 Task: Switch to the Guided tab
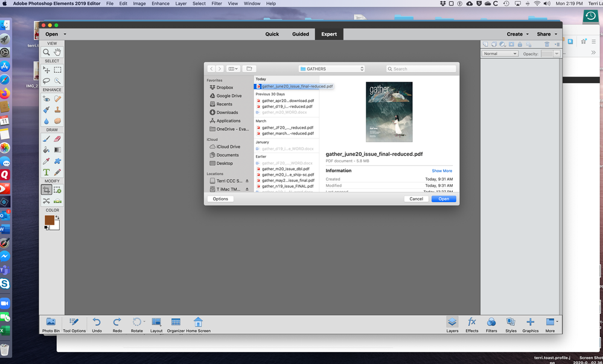click(x=301, y=34)
